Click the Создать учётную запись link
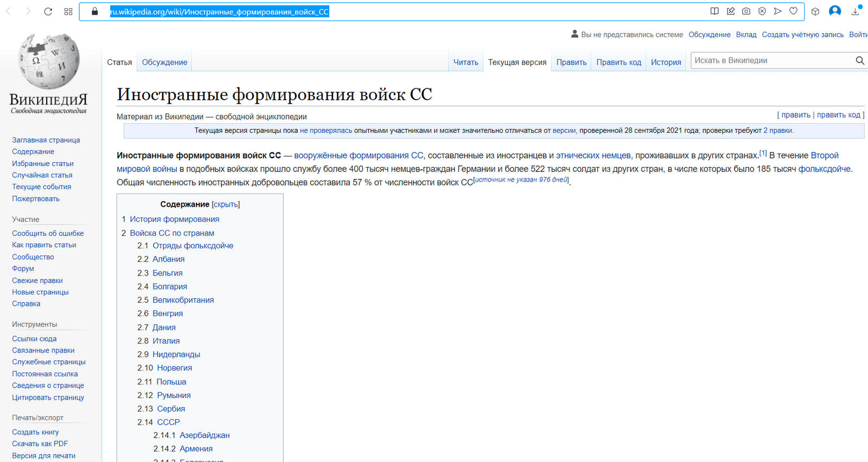Viewport: 868px width, 462px height. [802, 35]
